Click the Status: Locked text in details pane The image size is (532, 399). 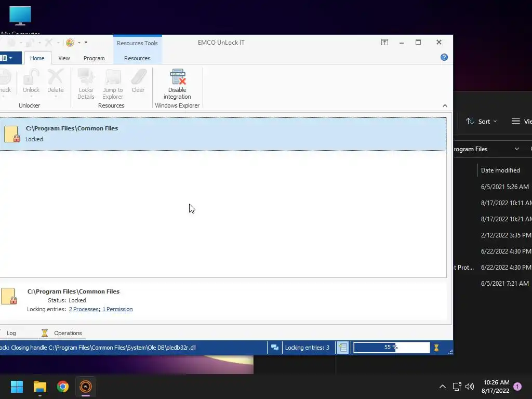coord(67,300)
